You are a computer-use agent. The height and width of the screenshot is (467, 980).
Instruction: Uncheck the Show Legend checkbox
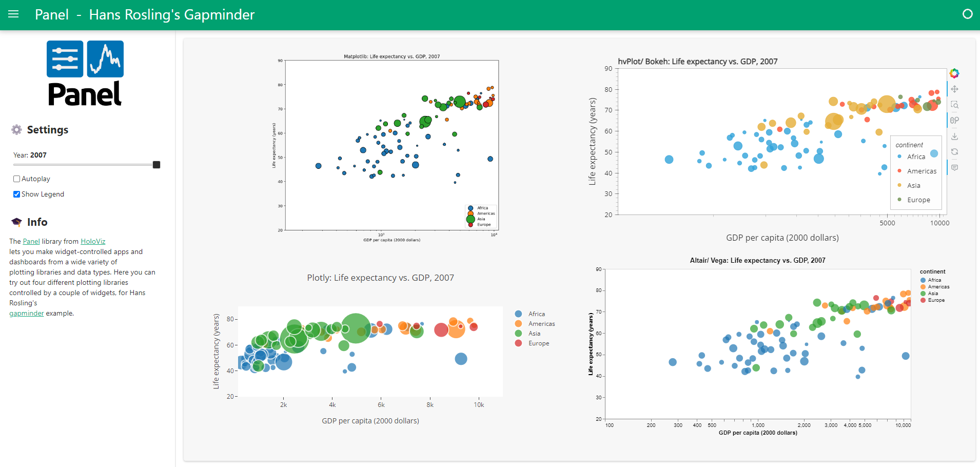(17, 194)
